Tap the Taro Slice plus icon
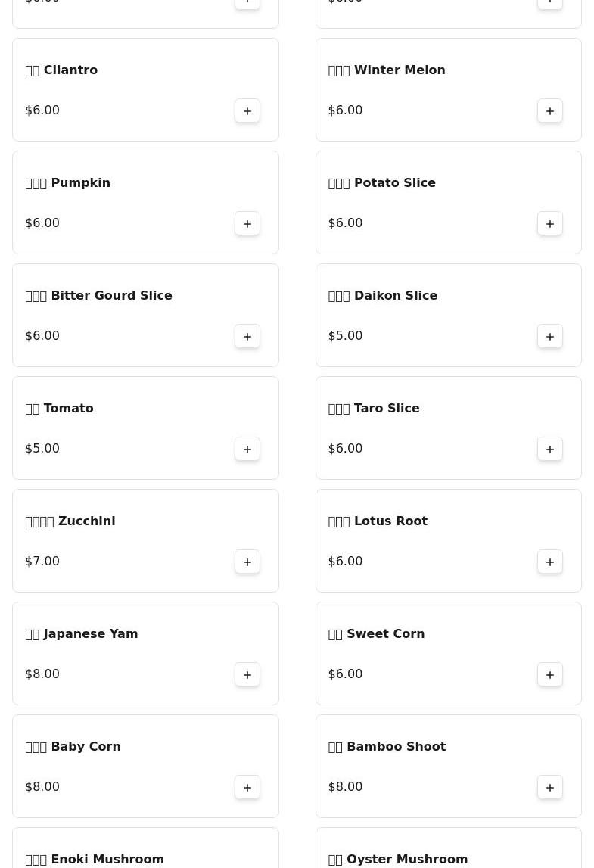This screenshot has height=868, width=594. pyautogui.click(x=549, y=449)
